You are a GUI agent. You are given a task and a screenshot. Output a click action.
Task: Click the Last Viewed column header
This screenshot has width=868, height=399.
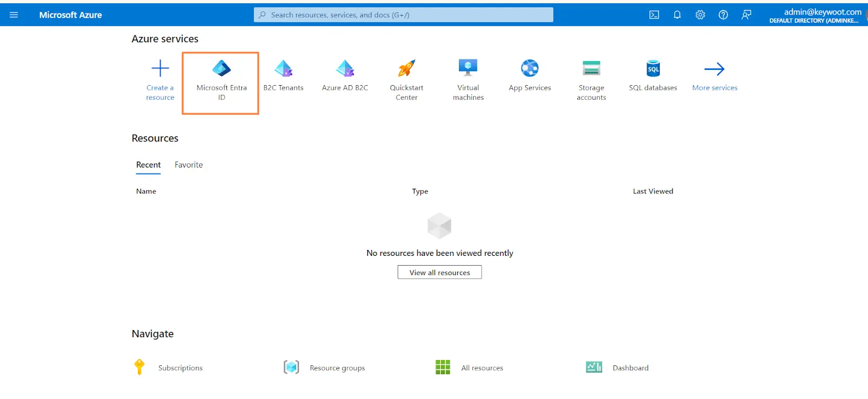coord(653,191)
